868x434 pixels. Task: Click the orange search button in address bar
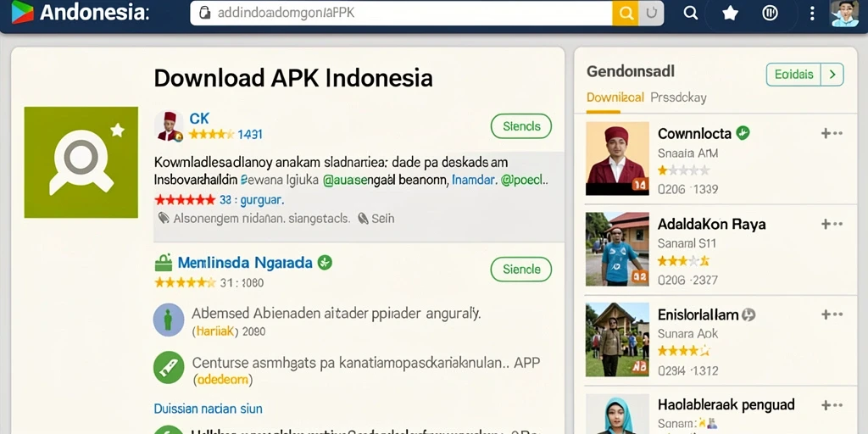pos(626,14)
